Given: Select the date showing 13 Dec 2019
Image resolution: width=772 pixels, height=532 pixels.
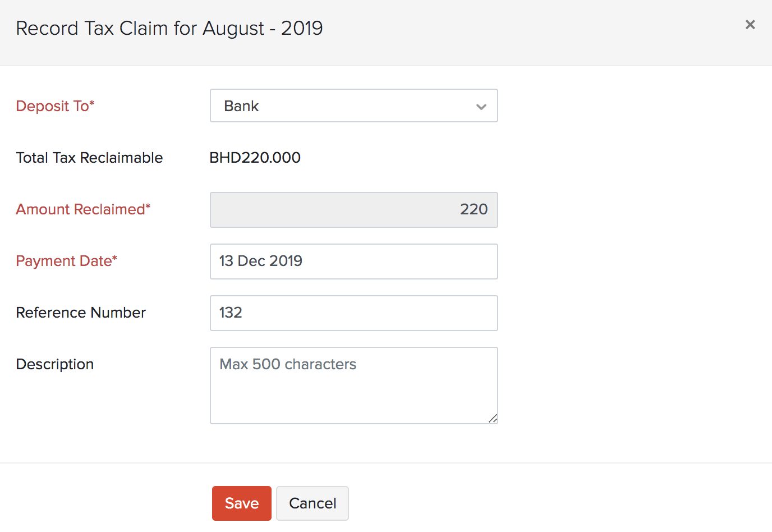Looking at the screenshot, I should pyautogui.click(x=261, y=262).
